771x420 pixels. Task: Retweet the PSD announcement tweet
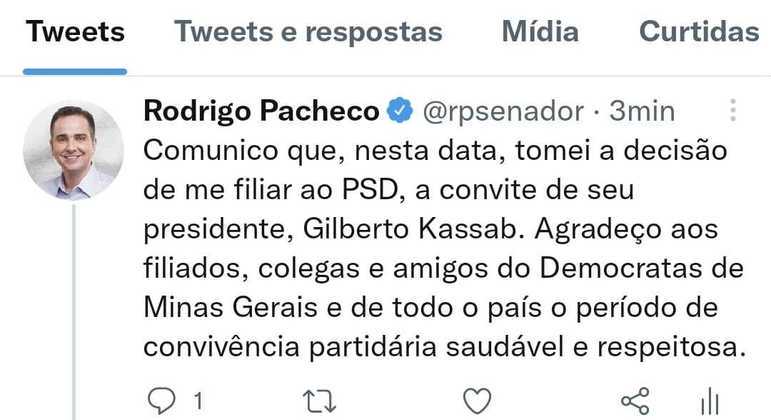318,401
